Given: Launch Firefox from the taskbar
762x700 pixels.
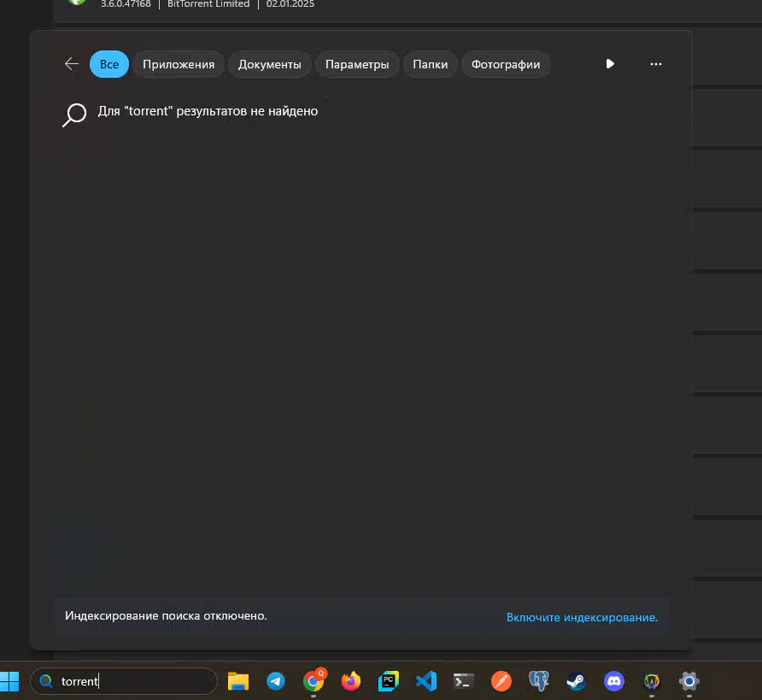Looking at the screenshot, I should [x=351, y=681].
